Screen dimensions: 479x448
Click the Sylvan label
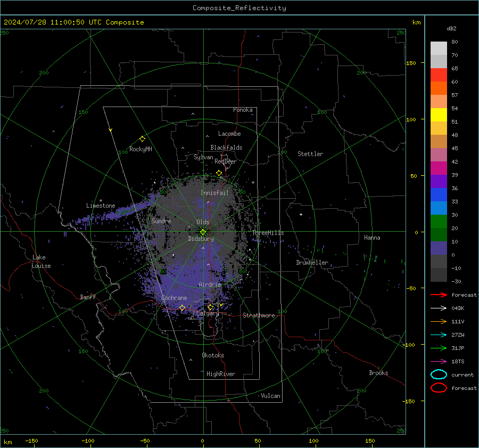pyautogui.click(x=203, y=157)
